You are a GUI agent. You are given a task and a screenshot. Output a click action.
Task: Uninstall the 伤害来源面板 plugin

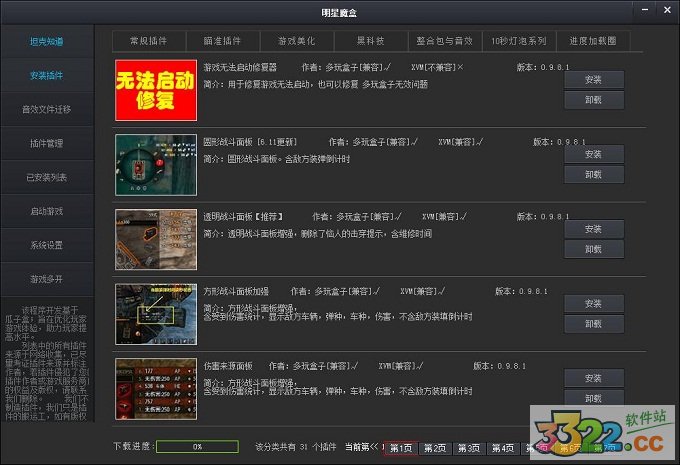pos(594,398)
